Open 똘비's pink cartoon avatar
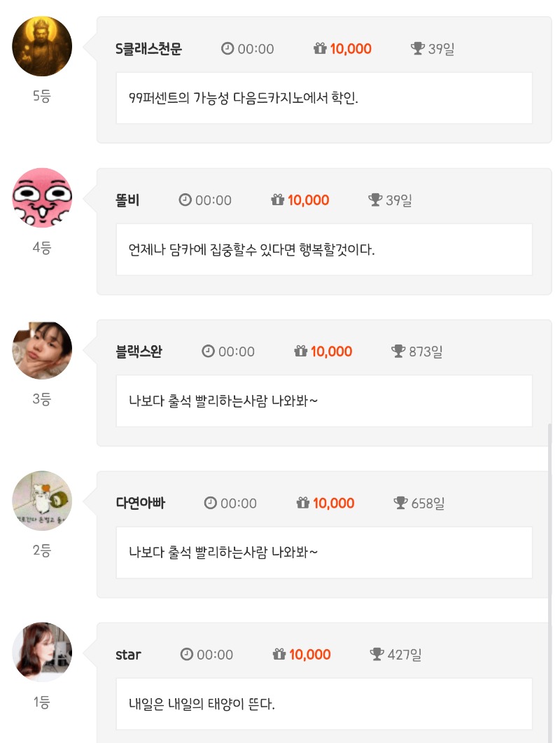 pyautogui.click(x=42, y=197)
